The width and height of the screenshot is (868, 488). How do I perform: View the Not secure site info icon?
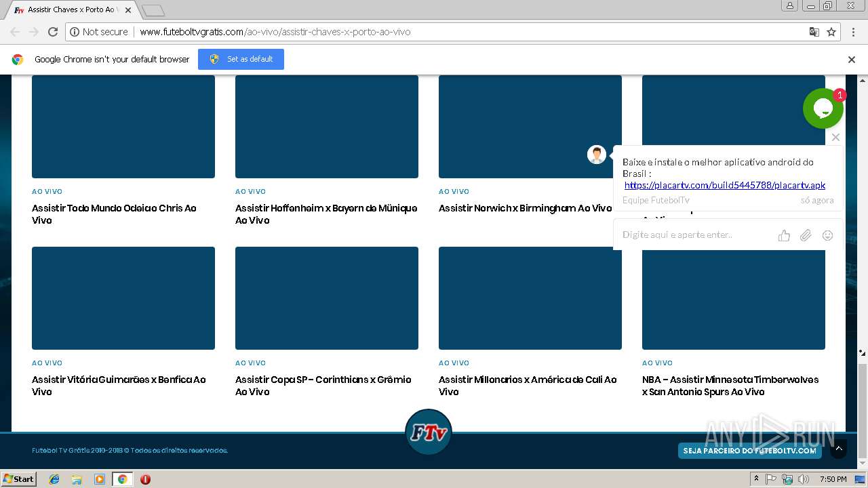pyautogui.click(x=100, y=32)
